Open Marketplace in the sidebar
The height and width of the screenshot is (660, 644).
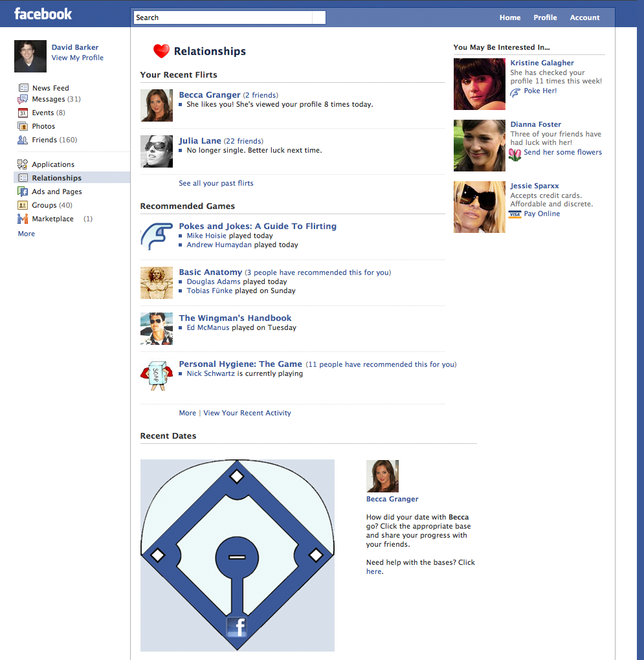click(52, 219)
